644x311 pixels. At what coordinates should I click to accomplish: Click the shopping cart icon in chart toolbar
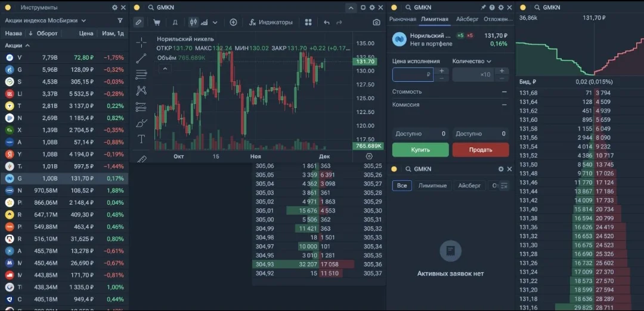[x=156, y=22]
